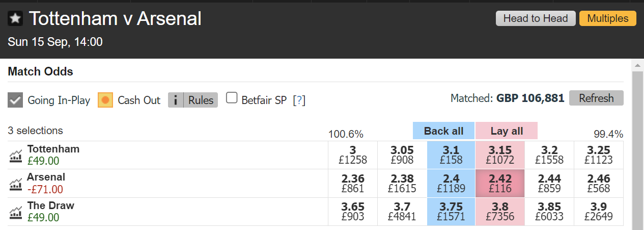
Task: Lay Arsenal at highlighted odds 2.42
Action: point(500,183)
